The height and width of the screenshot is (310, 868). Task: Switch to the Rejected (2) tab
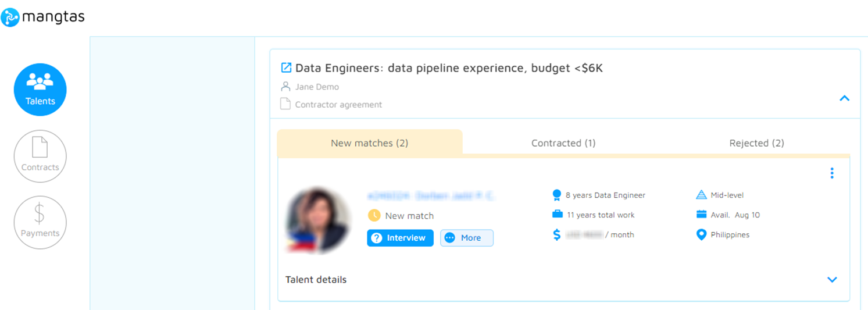[756, 143]
